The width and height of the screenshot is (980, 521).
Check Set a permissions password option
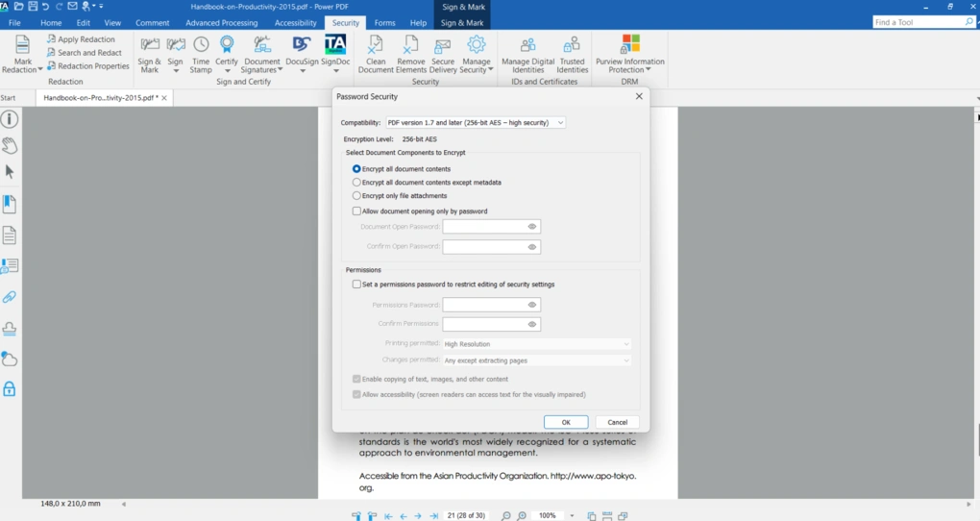356,284
